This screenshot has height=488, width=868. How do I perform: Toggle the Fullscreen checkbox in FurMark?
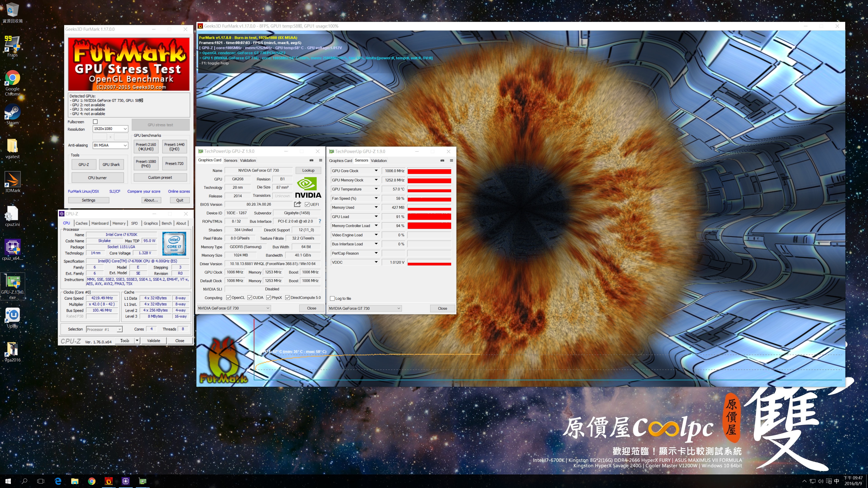95,122
